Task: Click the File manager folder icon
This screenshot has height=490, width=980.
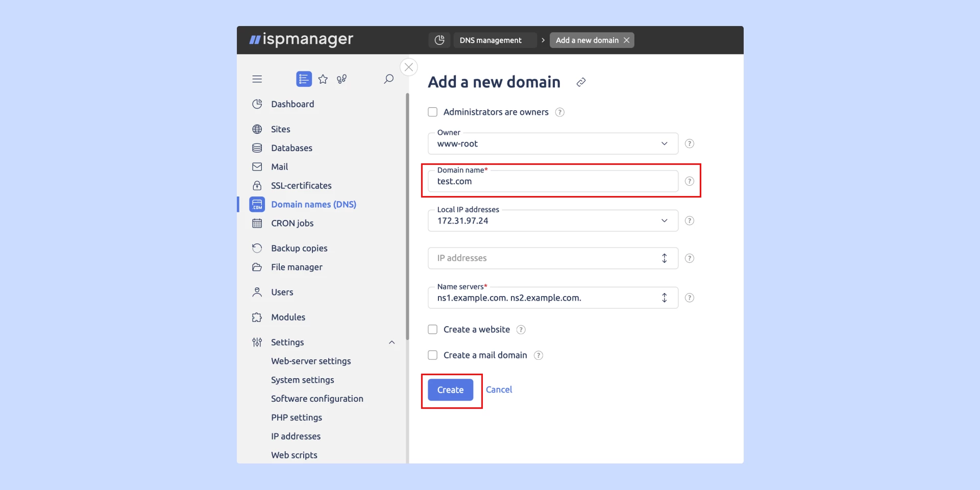Action: [257, 267]
